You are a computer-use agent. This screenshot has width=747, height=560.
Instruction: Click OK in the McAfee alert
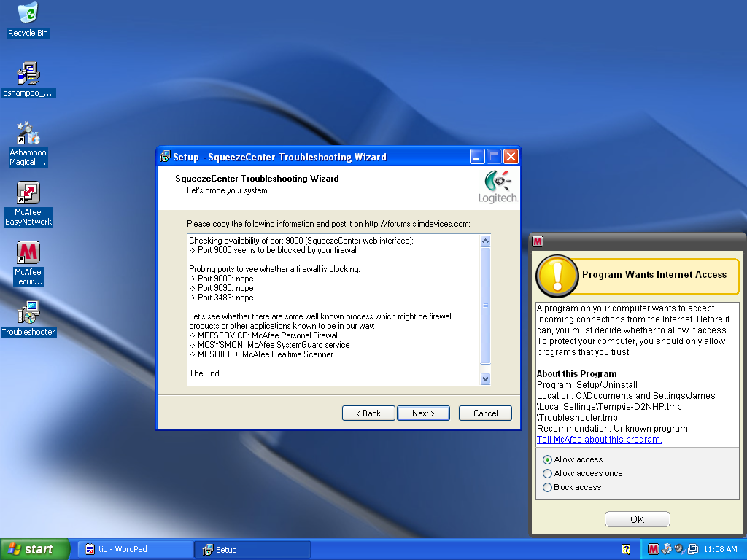point(637,519)
